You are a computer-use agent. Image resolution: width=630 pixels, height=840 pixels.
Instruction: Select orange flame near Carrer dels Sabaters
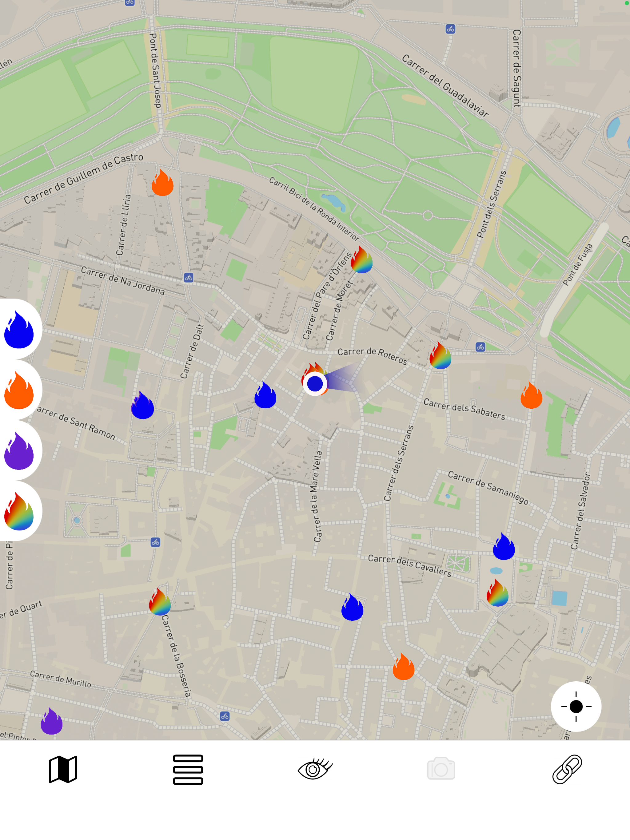click(x=531, y=395)
